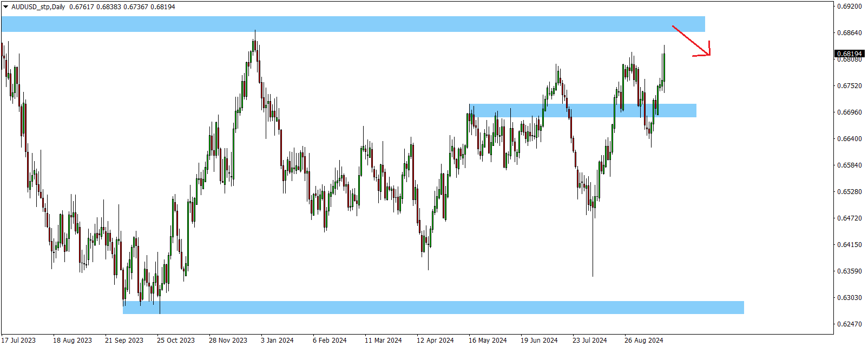Click the 25 Oct 2023 date label
The width and height of the screenshot is (868, 347).
[x=176, y=341]
